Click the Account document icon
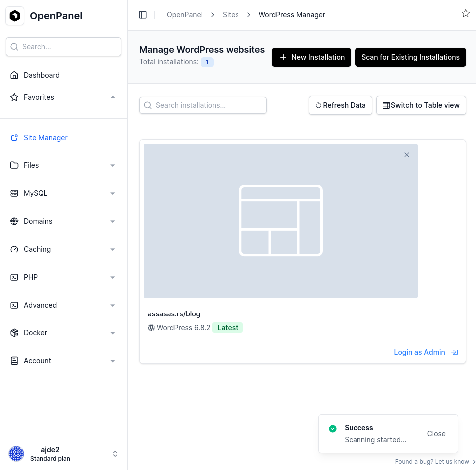476x470 pixels. tap(14, 361)
